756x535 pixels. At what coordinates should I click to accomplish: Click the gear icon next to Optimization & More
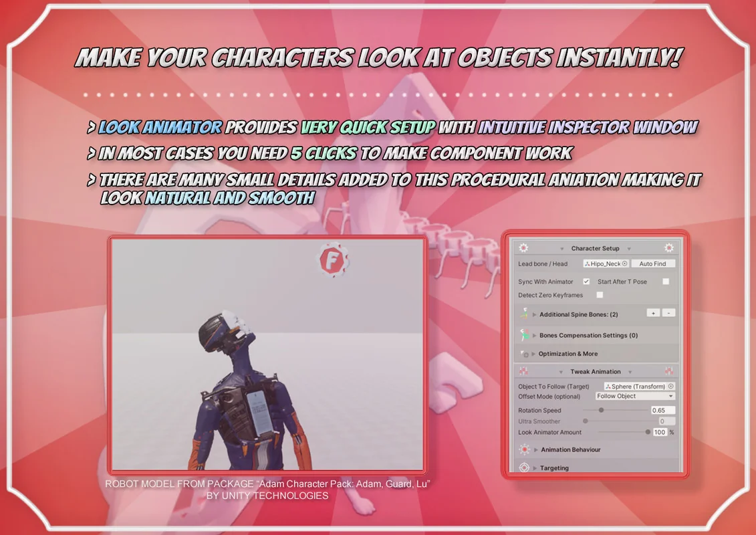[525, 353]
